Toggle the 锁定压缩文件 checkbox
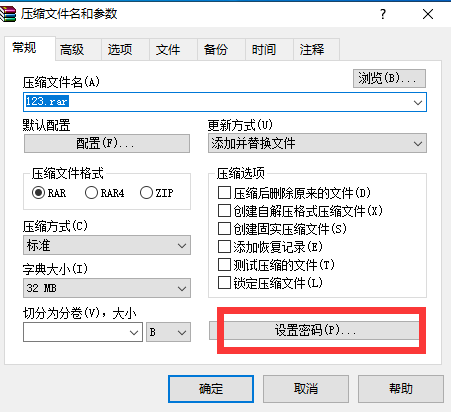451x412 pixels. [x=224, y=283]
